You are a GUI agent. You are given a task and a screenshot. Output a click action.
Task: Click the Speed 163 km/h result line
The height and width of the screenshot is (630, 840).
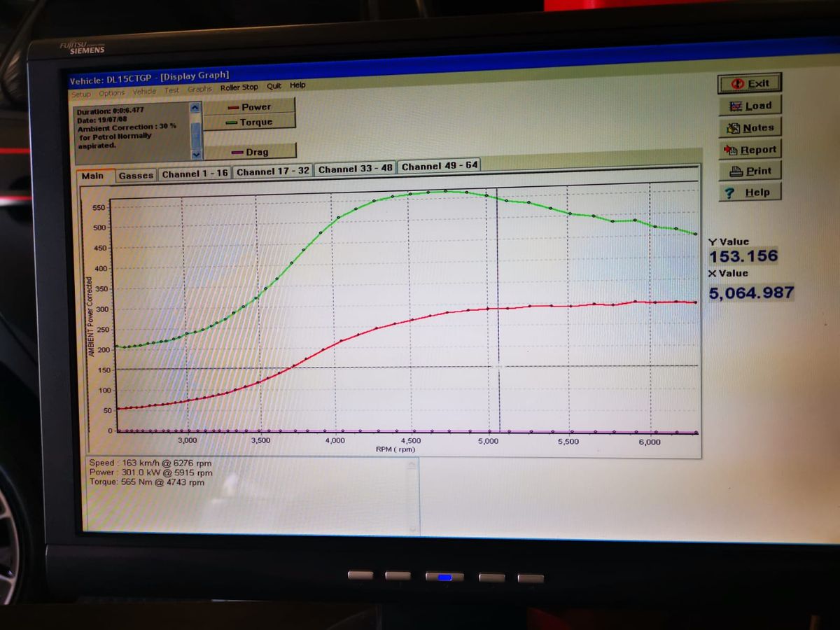click(x=150, y=463)
